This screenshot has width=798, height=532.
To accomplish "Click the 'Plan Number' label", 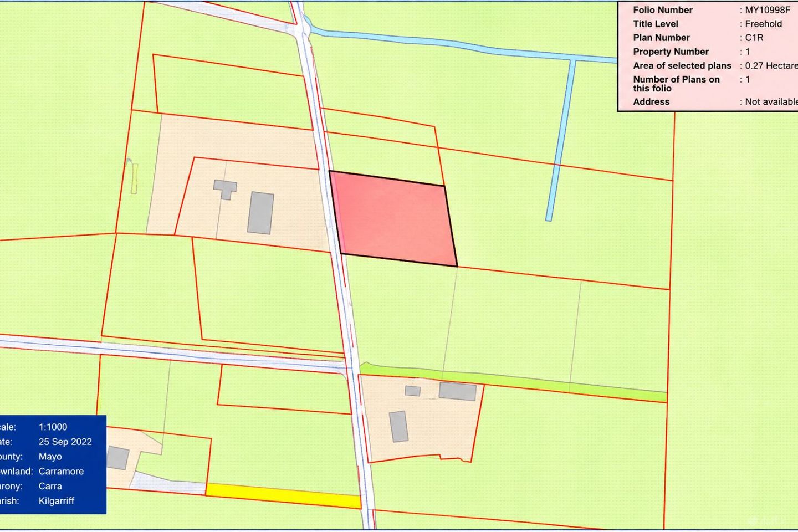I will pyautogui.click(x=661, y=38).
